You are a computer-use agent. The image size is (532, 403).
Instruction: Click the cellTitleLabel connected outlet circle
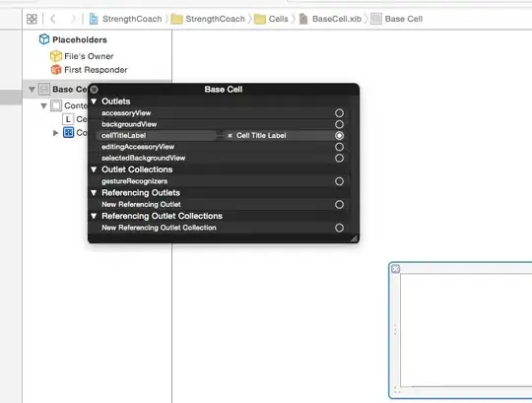pyautogui.click(x=339, y=135)
